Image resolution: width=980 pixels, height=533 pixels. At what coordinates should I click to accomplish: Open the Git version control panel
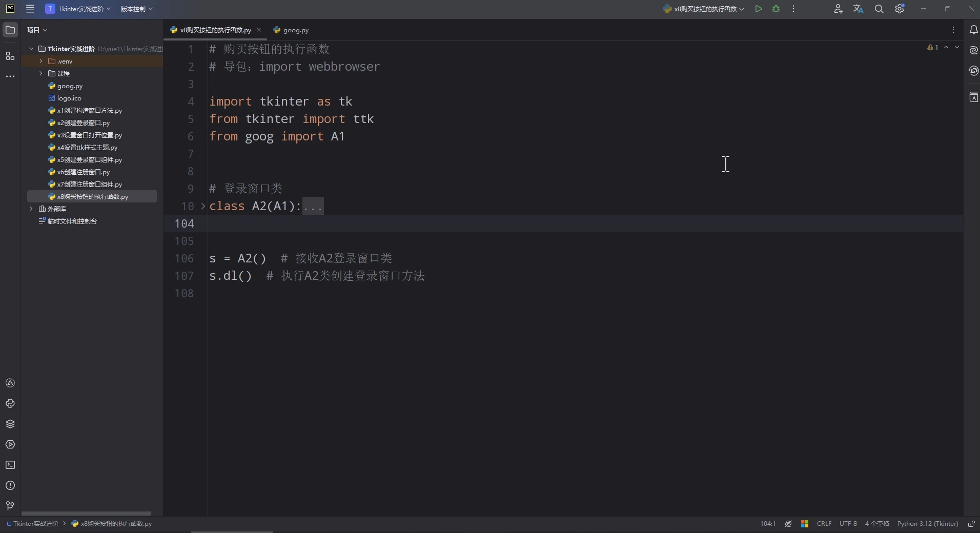point(10,506)
